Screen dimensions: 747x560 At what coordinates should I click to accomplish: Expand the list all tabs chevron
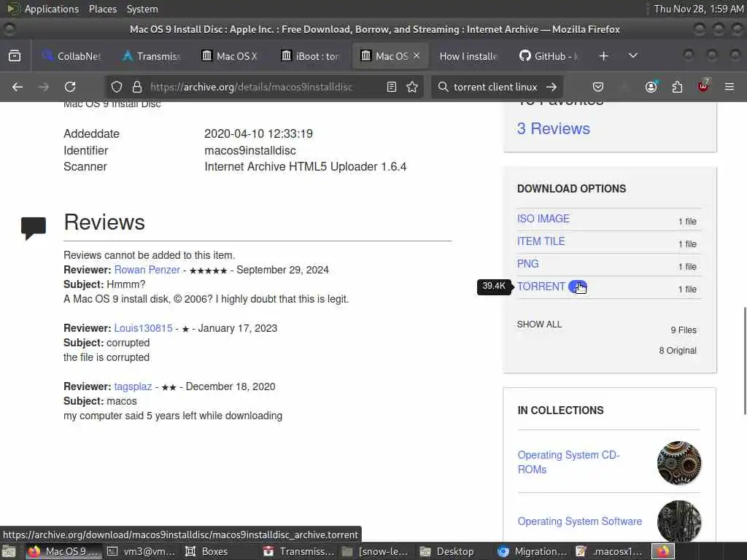tap(632, 55)
